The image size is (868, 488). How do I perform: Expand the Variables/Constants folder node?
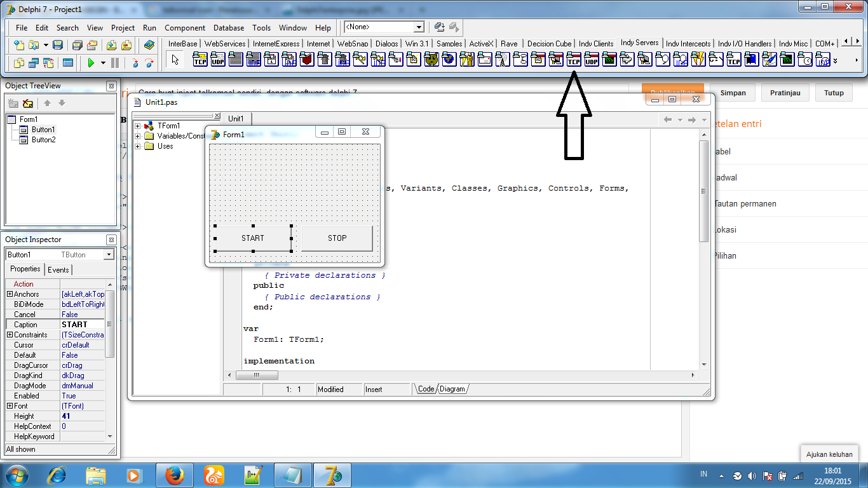pos(137,136)
